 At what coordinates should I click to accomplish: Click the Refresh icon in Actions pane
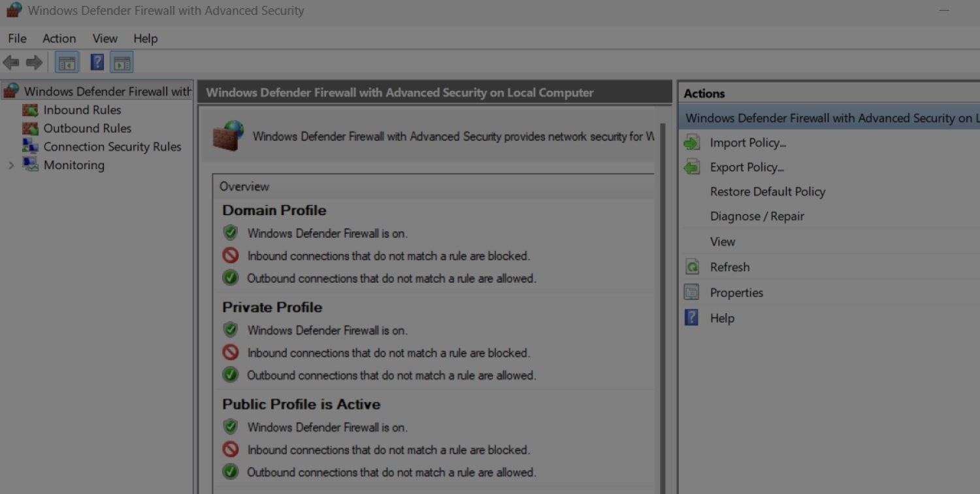692,267
